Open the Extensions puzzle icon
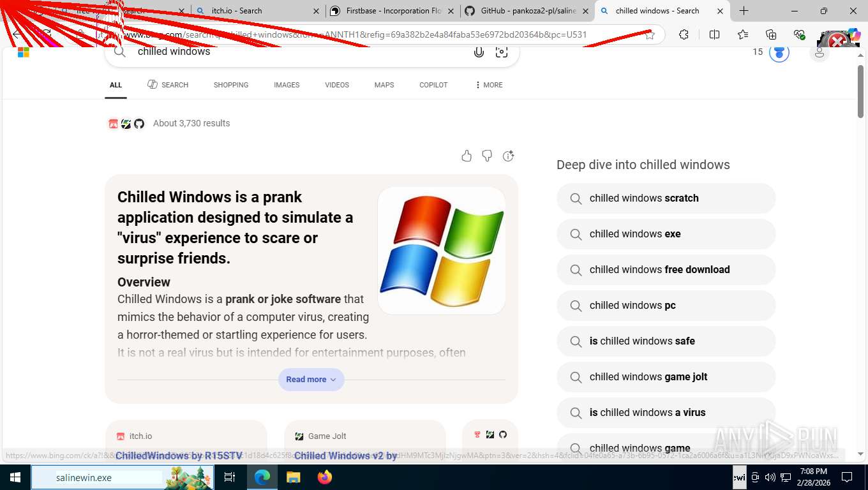Image resolution: width=868 pixels, height=490 pixels. 684,35
